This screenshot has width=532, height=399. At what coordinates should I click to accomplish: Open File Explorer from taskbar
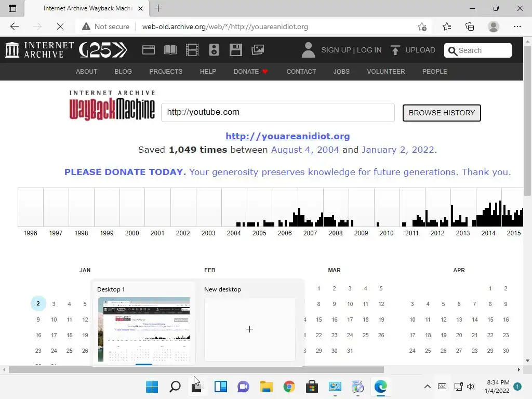click(x=266, y=387)
